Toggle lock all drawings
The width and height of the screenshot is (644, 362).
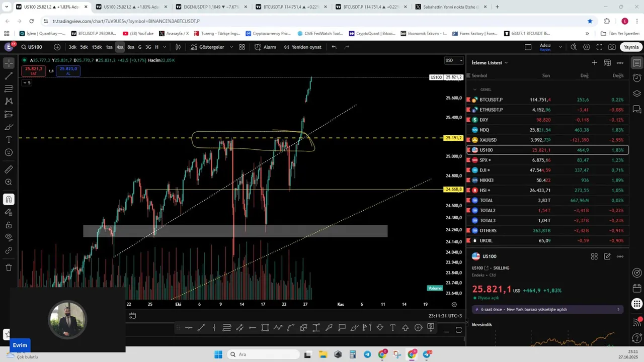[9, 225]
